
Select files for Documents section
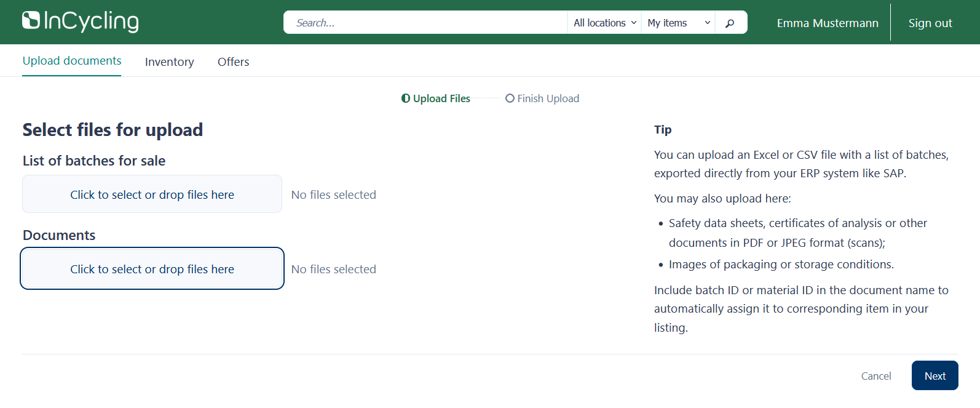(152, 269)
